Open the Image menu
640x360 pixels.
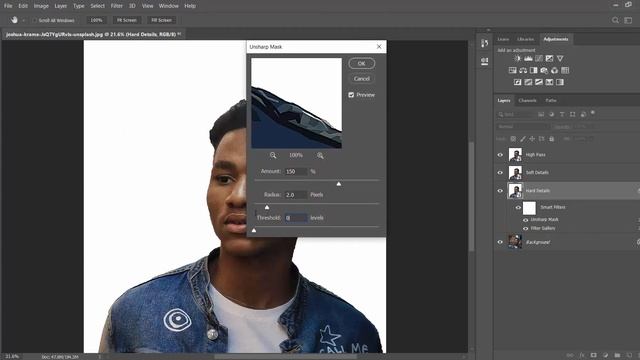(41, 6)
